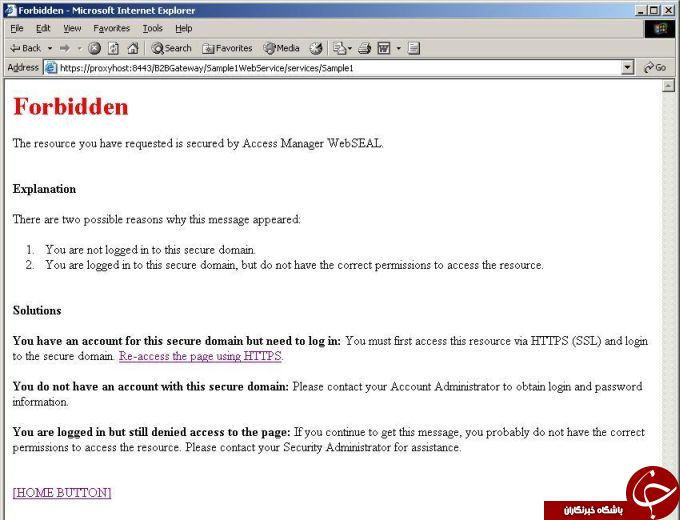Click the Windows logo throbber icon
This screenshot has height=520, width=680.
[x=659, y=29]
